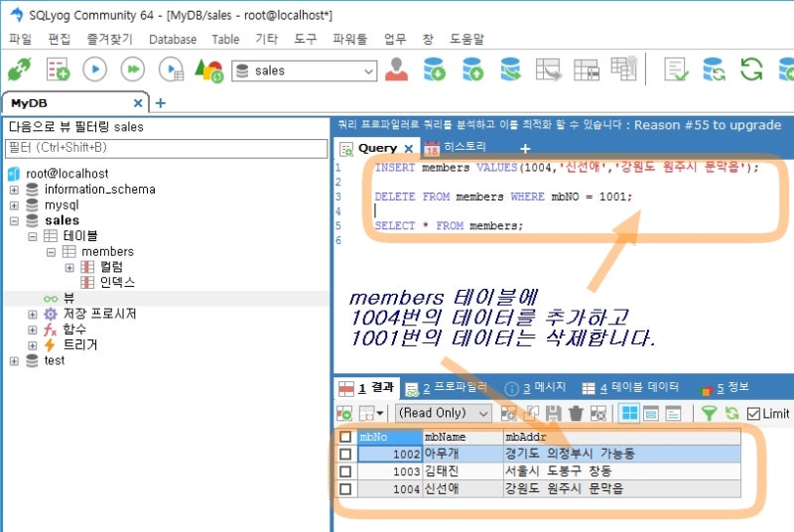Image resolution: width=794 pixels, height=532 pixels.
Task: Click the new connection icon in the toolbar
Action: tap(19, 69)
